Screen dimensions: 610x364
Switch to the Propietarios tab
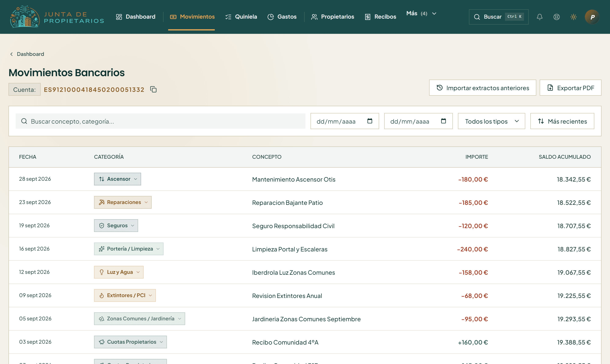click(x=332, y=17)
